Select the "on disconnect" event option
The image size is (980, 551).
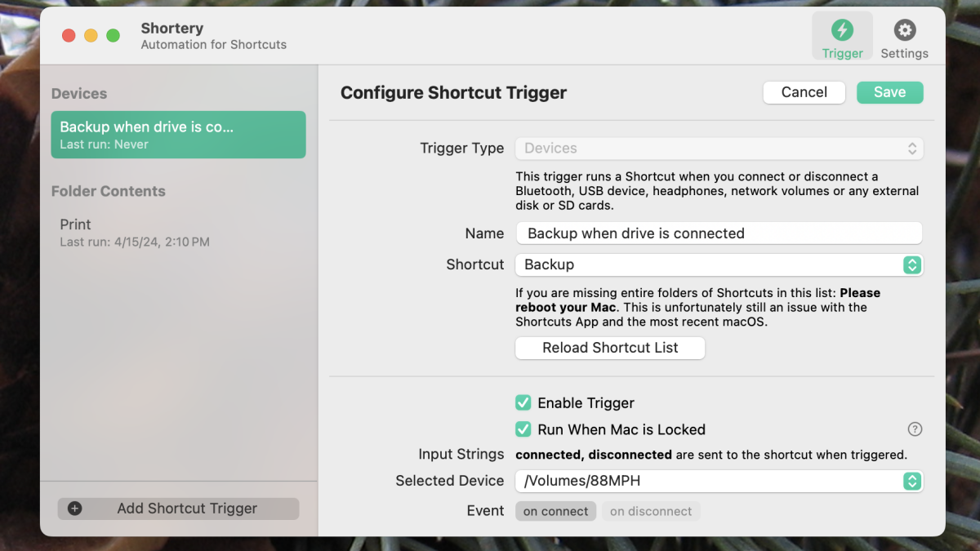coord(651,511)
